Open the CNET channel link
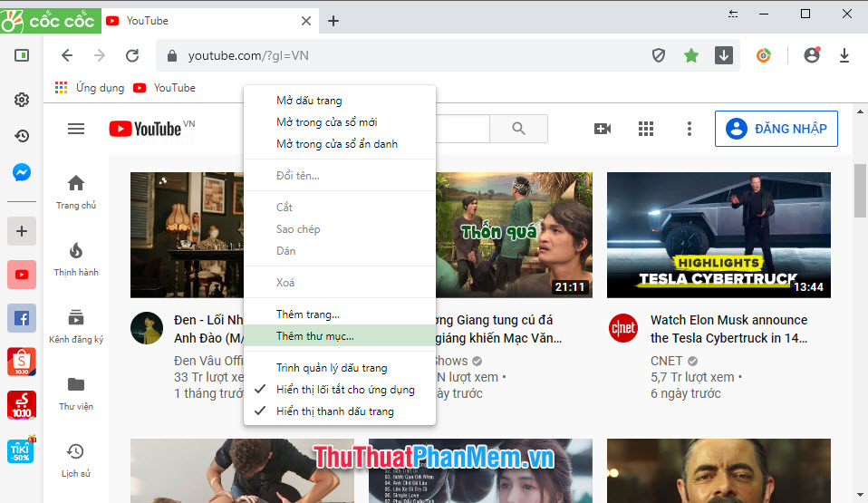868x503 pixels. coord(667,361)
